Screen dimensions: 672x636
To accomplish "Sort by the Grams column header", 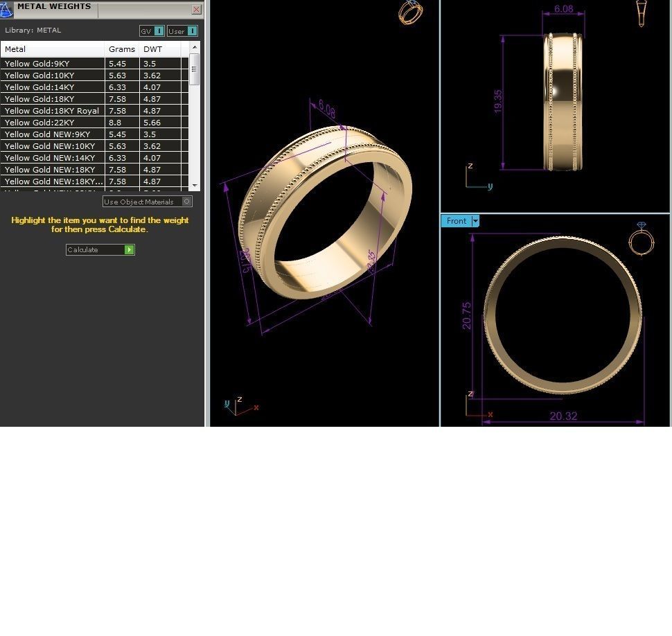I will tap(122, 49).
